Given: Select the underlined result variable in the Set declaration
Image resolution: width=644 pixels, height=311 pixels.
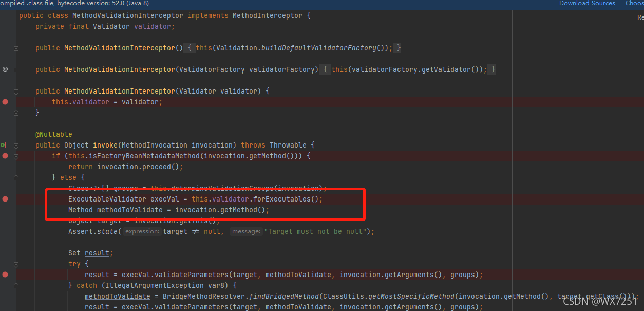Looking at the screenshot, I should click(x=97, y=252).
